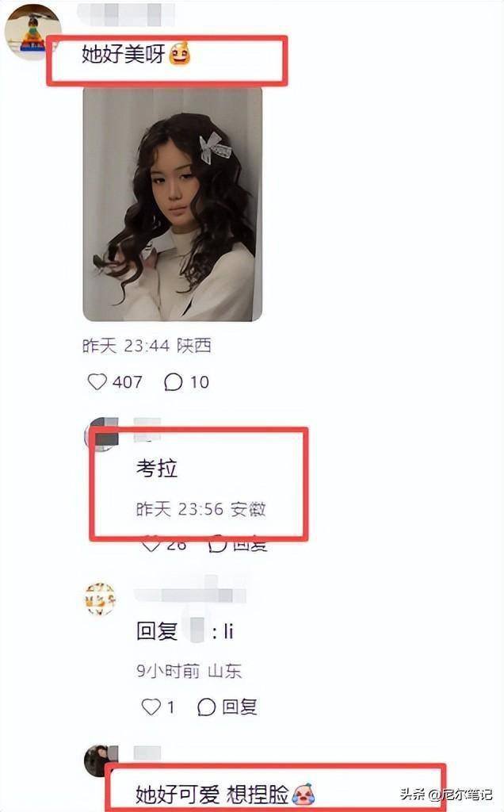Tap the 回复 link under the 考拉 comment
504x812 pixels.
[x=250, y=545]
